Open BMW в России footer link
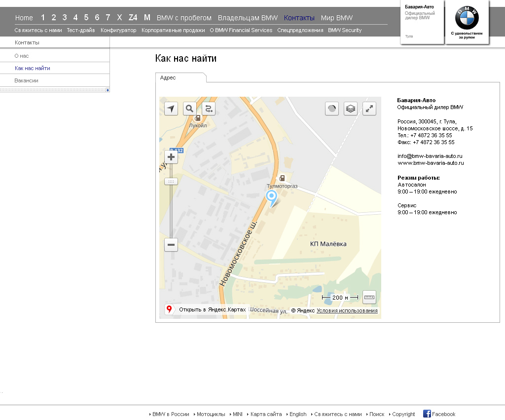The width and height of the screenshot is (505, 420). pyautogui.click(x=171, y=414)
